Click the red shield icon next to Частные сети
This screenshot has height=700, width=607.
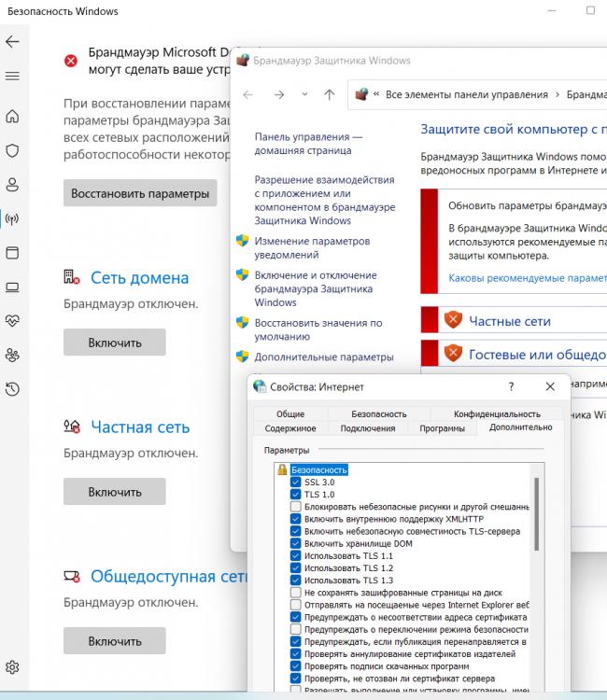(453, 319)
